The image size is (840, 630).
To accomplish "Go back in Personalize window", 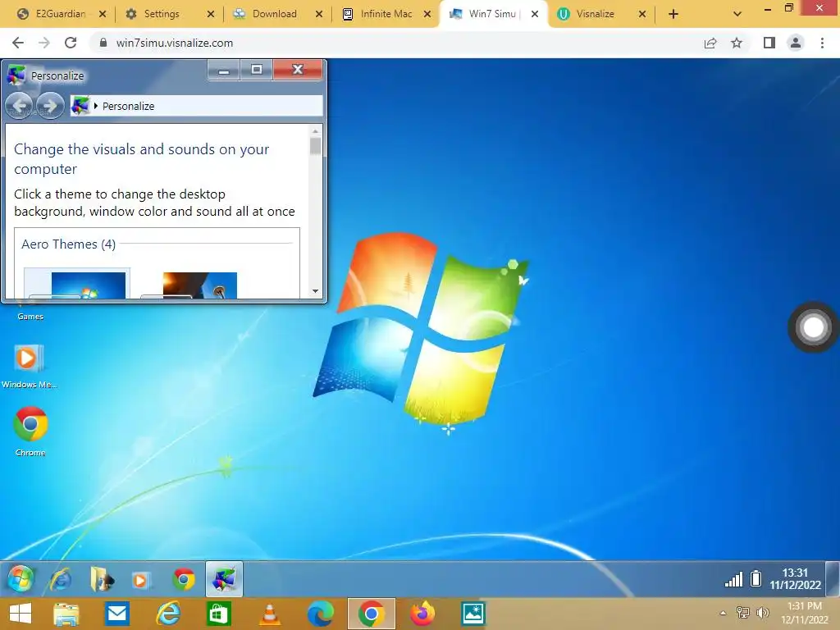I will point(19,106).
